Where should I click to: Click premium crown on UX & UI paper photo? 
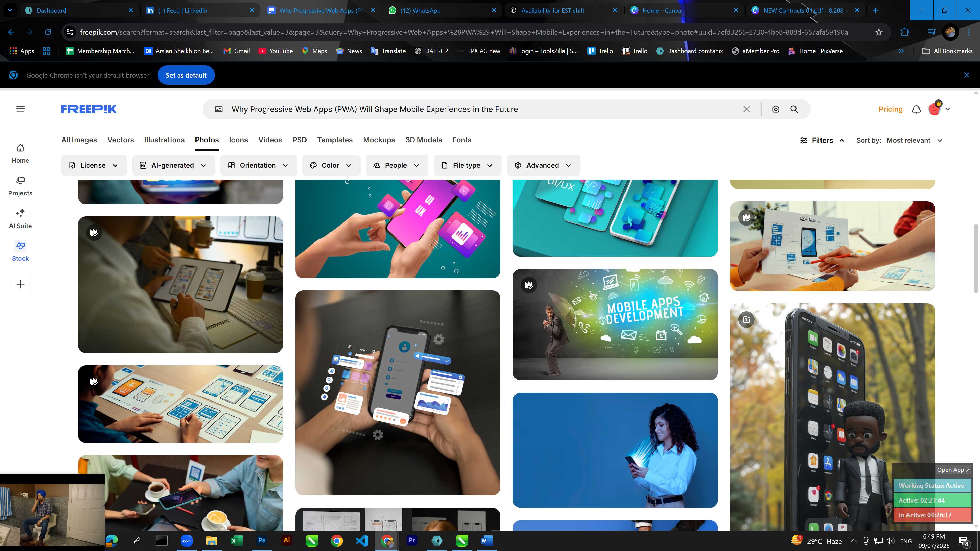746,217
